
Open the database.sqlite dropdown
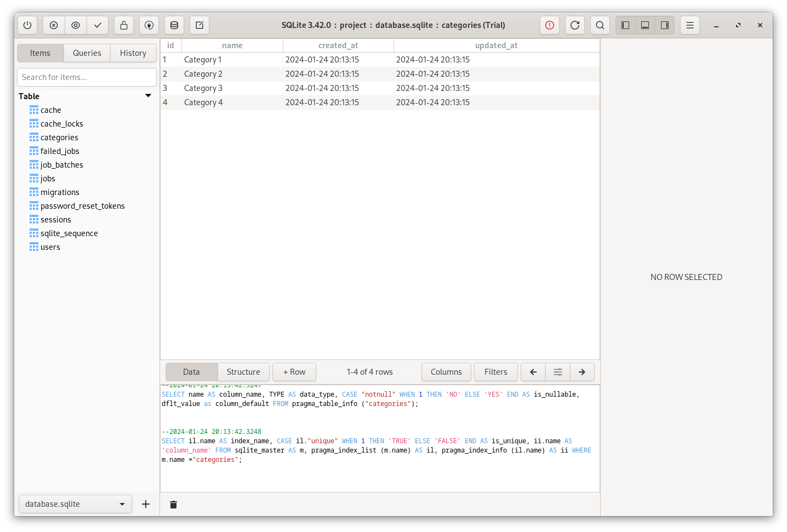(x=76, y=504)
